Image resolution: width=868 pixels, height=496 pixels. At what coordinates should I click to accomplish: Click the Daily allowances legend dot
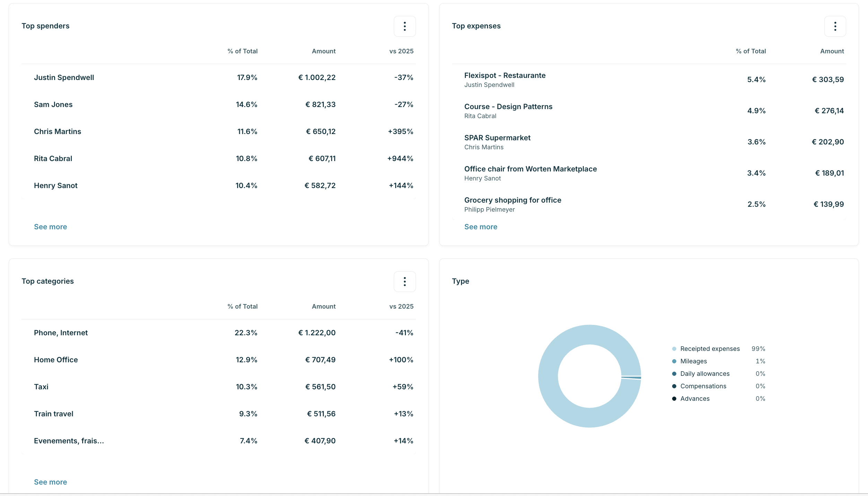(x=674, y=374)
